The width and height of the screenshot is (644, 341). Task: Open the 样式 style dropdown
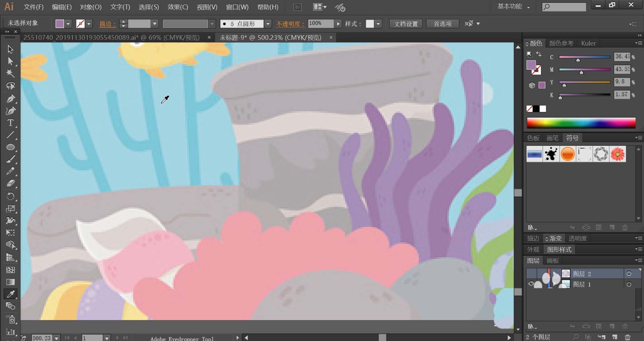pyautogui.click(x=378, y=24)
